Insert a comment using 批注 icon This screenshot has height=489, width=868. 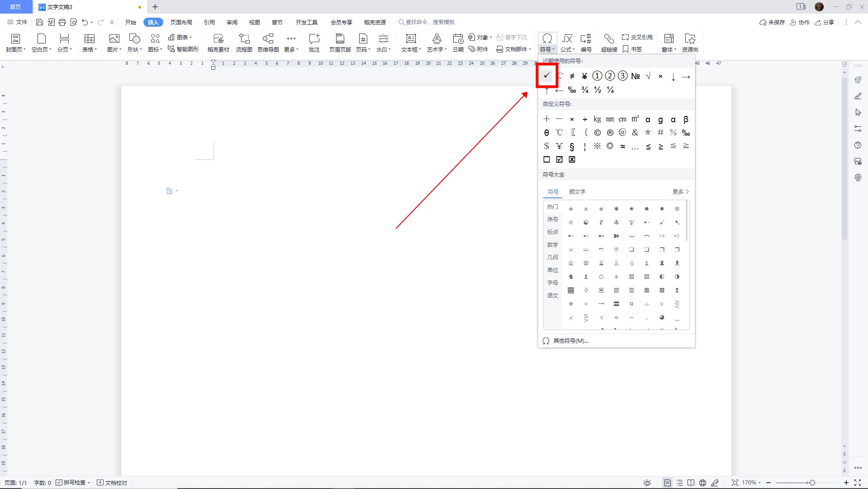(314, 43)
